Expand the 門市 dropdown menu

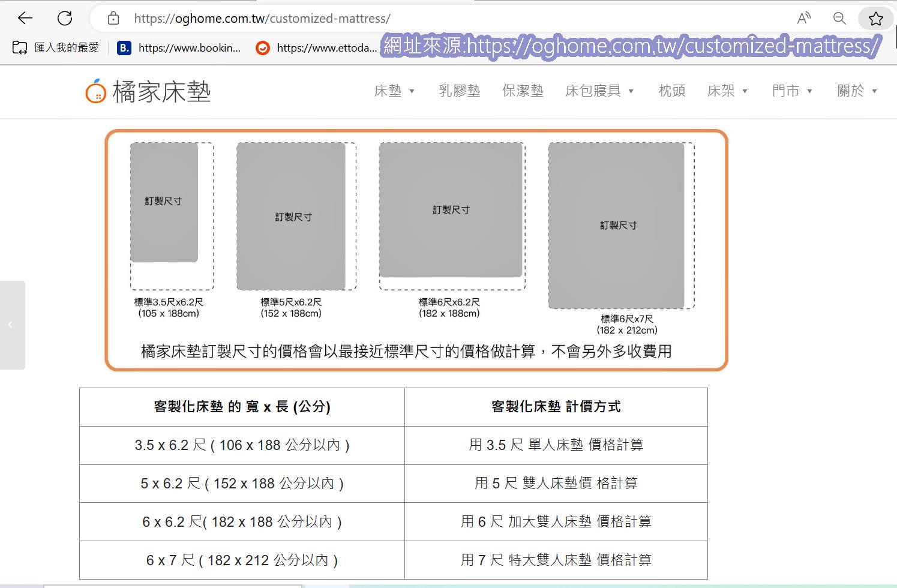[792, 91]
